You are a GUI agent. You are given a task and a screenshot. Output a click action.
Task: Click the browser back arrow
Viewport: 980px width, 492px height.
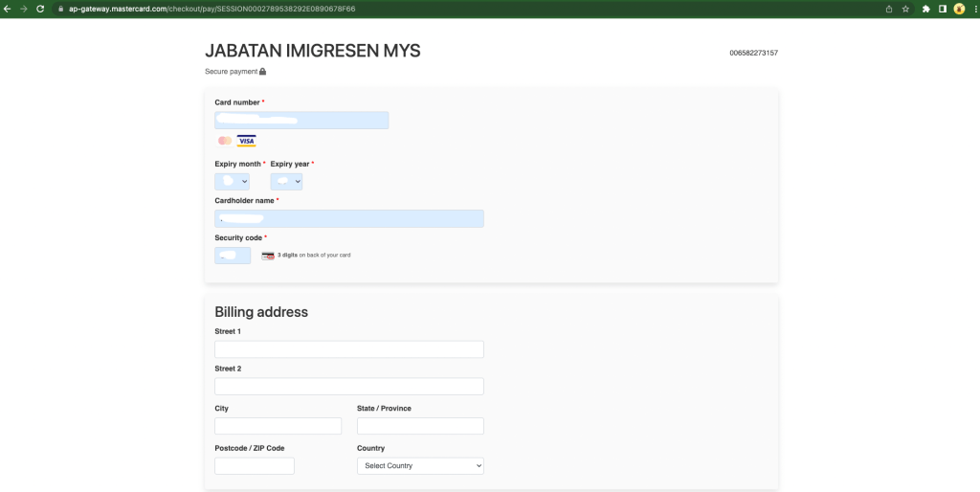pos(8,9)
